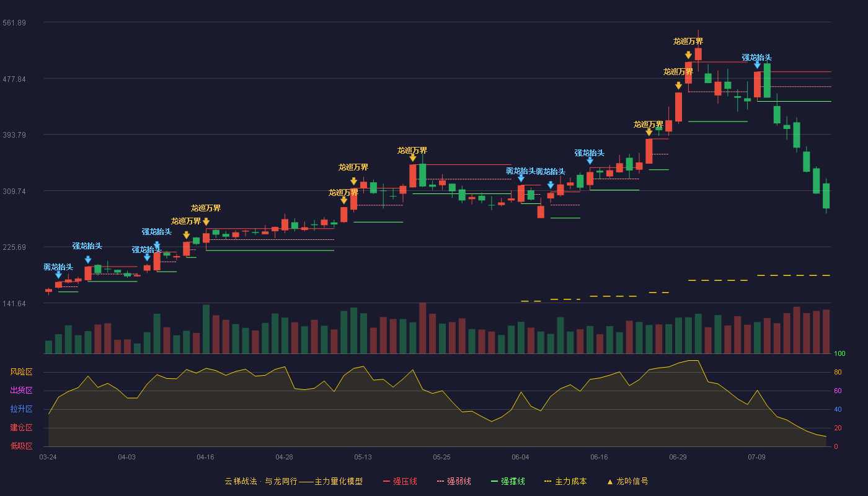Click the 393.79 price axis label
Viewport: 868px width, 496px height.
[14, 135]
